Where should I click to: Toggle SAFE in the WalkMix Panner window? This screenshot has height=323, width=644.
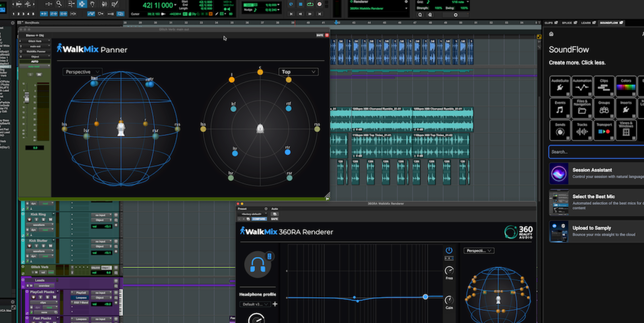click(320, 35)
